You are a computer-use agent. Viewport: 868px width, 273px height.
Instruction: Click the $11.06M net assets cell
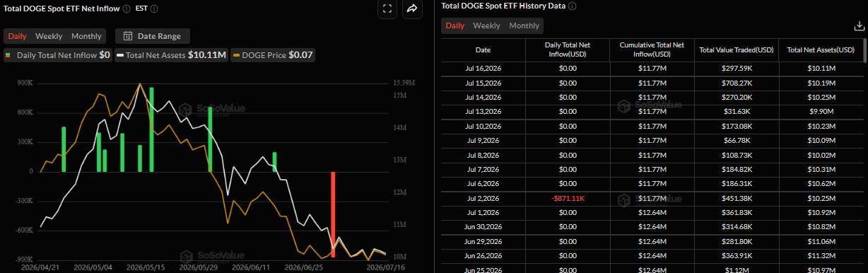[821, 241]
